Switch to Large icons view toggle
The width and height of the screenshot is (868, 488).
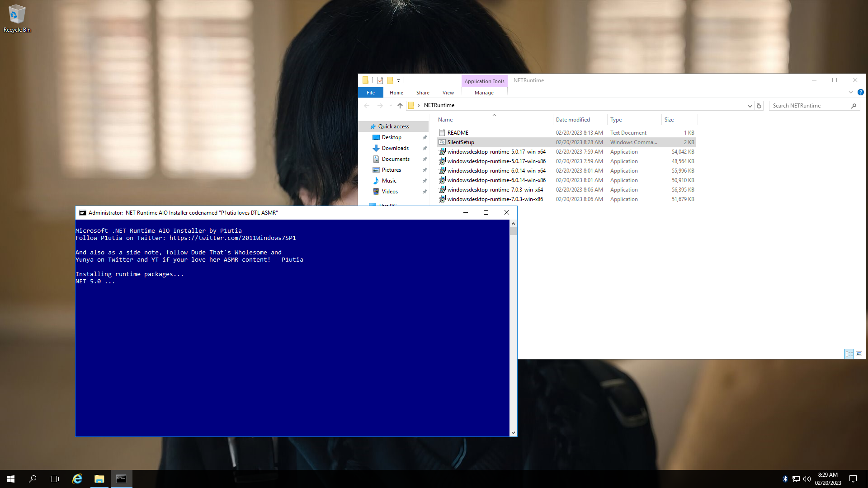pyautogui.click(x=859, y=354)
